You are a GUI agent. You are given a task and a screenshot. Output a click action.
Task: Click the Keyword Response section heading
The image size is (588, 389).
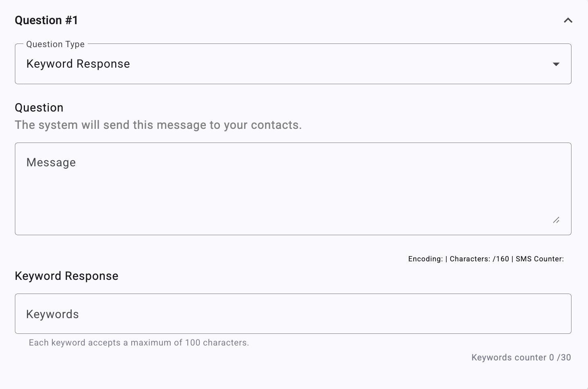coord(66,276)
